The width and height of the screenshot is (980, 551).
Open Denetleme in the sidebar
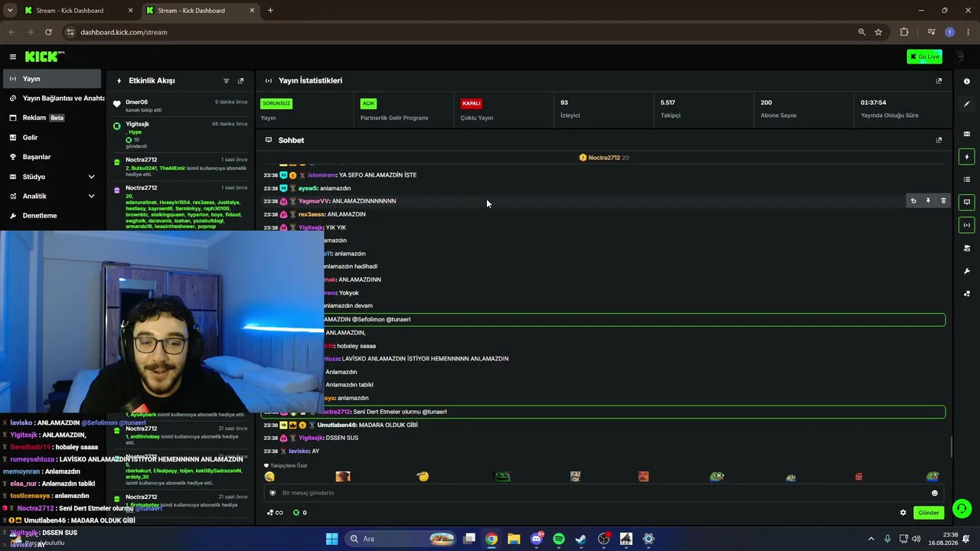[52, 216]
